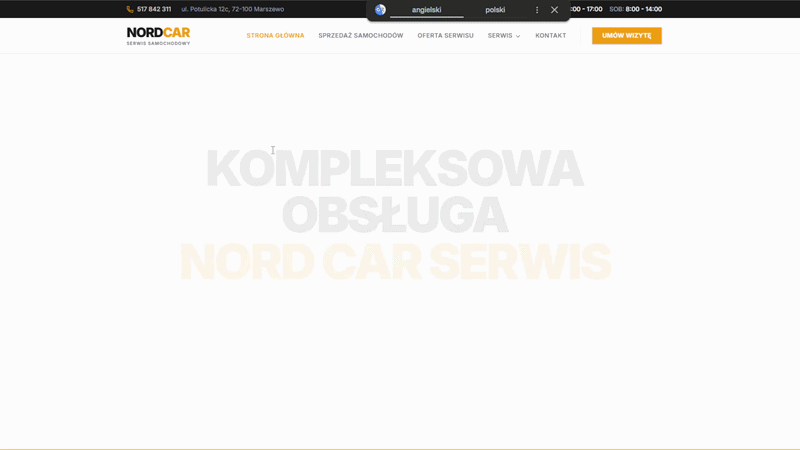800x450 pixels.
Task: Open Sprzedaż Samochodów page
Action: (x=361, y=36)
